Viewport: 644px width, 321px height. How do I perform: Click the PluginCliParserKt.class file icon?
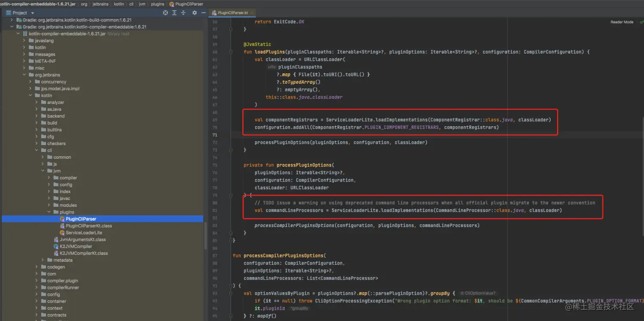(62, 226)
